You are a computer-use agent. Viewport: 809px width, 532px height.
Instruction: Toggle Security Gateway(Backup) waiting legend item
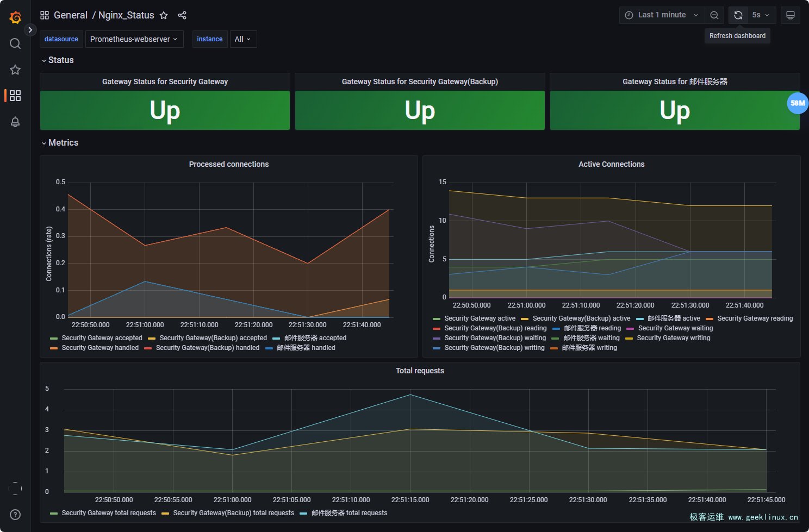495,338
